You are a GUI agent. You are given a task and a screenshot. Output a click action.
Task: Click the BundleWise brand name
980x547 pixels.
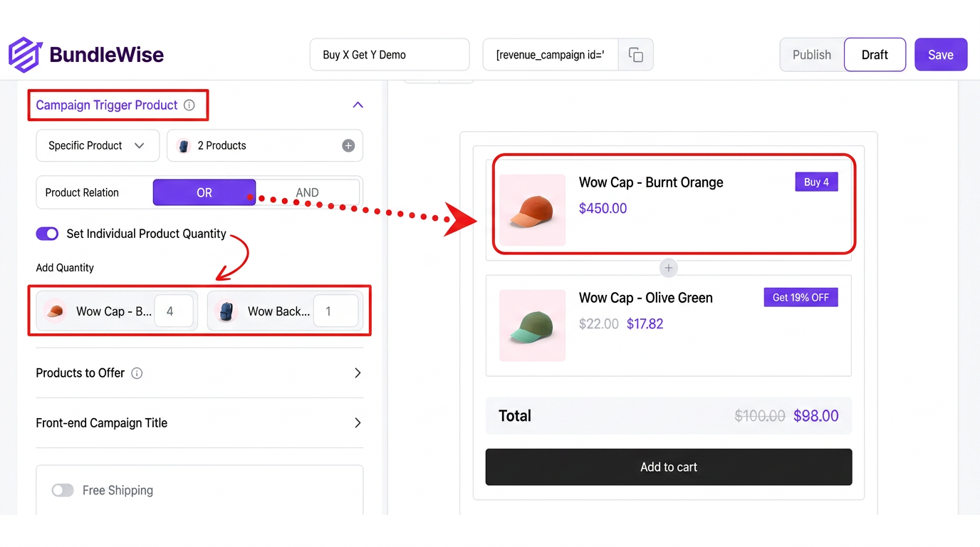click(x=107, y=55)
